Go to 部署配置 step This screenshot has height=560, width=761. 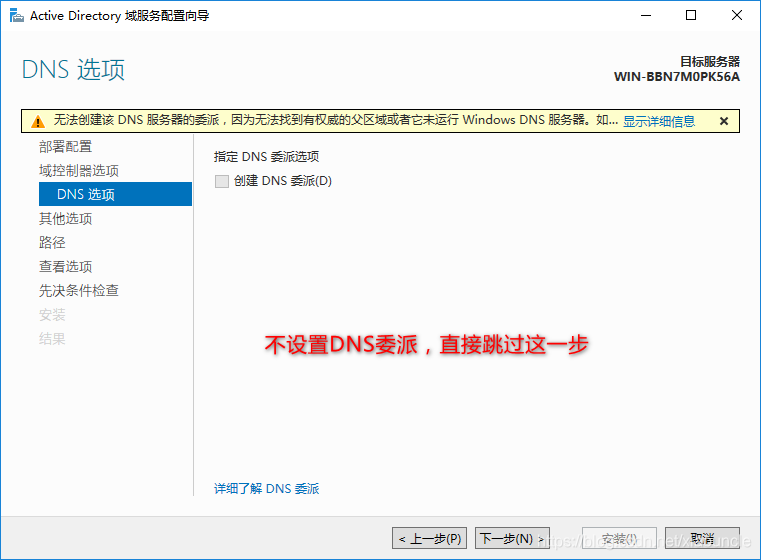[66, 147]
